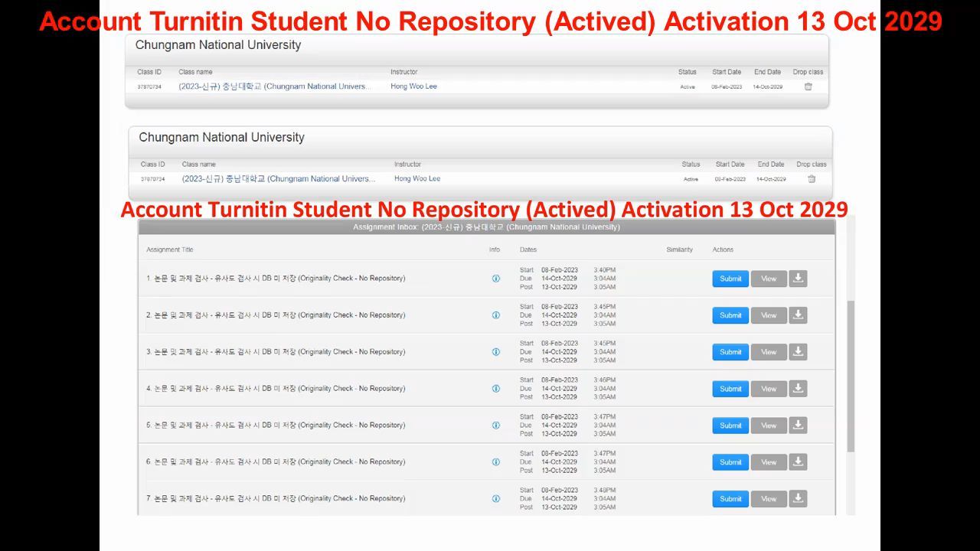Click assignment 2 title text
The height and width of the screenshot is (551, 980).
click(x=276, y=315)
